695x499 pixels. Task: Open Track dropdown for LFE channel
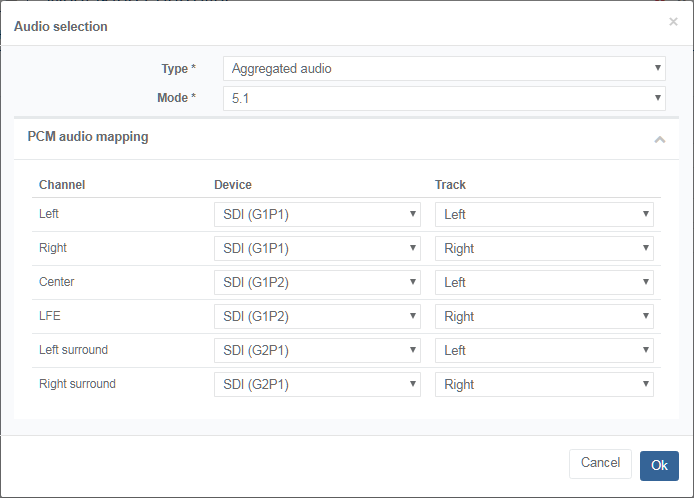544,316
